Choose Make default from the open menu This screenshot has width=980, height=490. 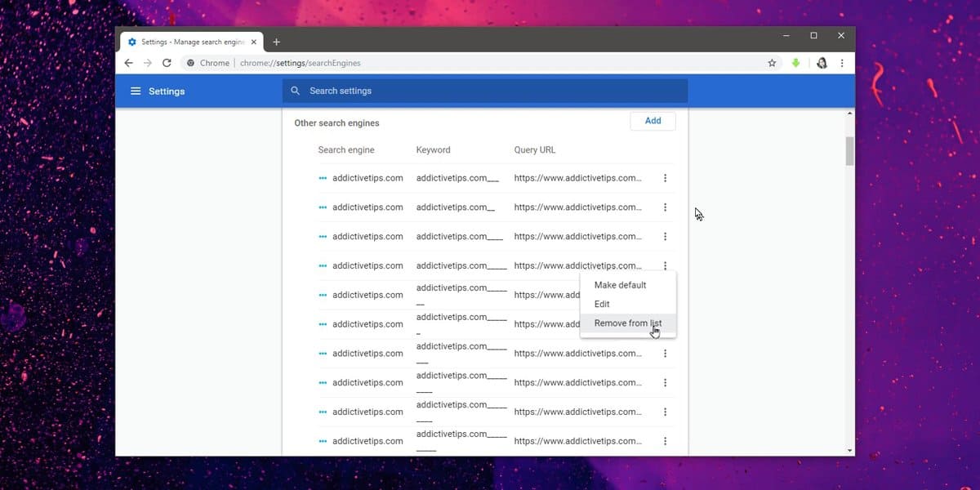click(620, 284)
